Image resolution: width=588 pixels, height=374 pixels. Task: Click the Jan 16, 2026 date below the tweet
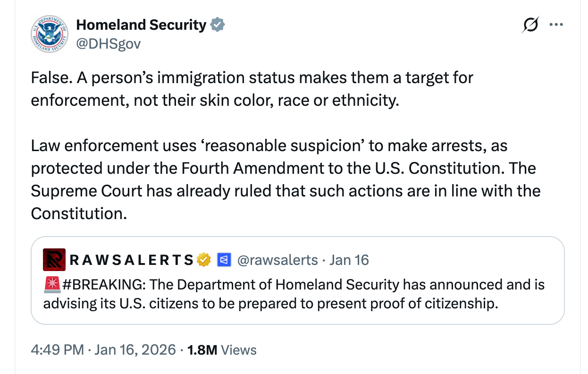coord(135,350)
